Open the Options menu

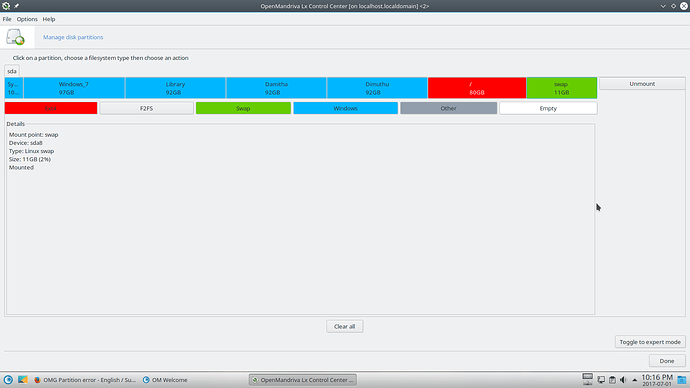click(x=27, y=19)
